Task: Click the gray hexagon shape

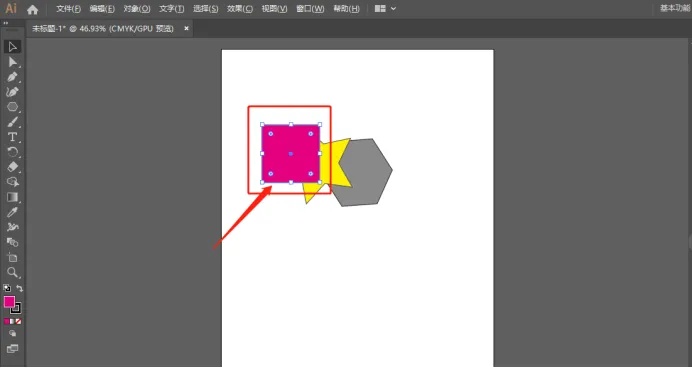Action: 366,174
